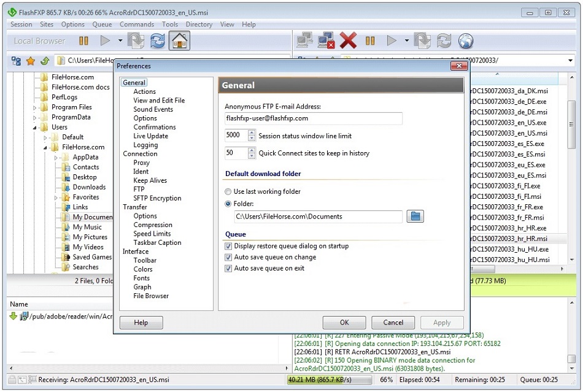The width and height of the screenshot is (583, 392).
Task: Go to local home folder icon
Action: click(180, 40)
